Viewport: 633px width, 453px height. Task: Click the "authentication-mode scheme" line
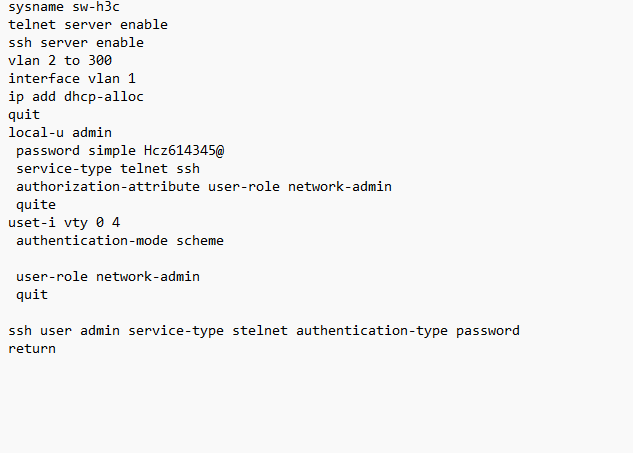pos(120,241)
